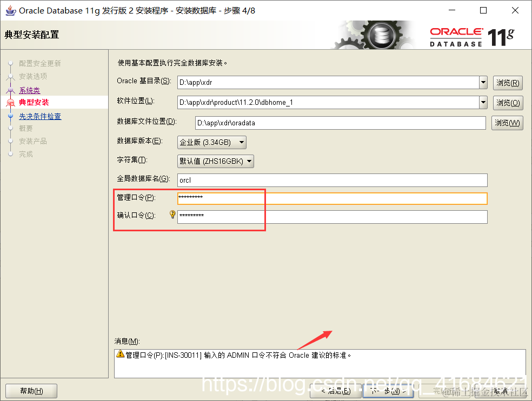The height and width of the screenshot is (401, 532).
Task: Click the INS-30011 warning message text
Action: pyautogui.click(x=238, y=355)
